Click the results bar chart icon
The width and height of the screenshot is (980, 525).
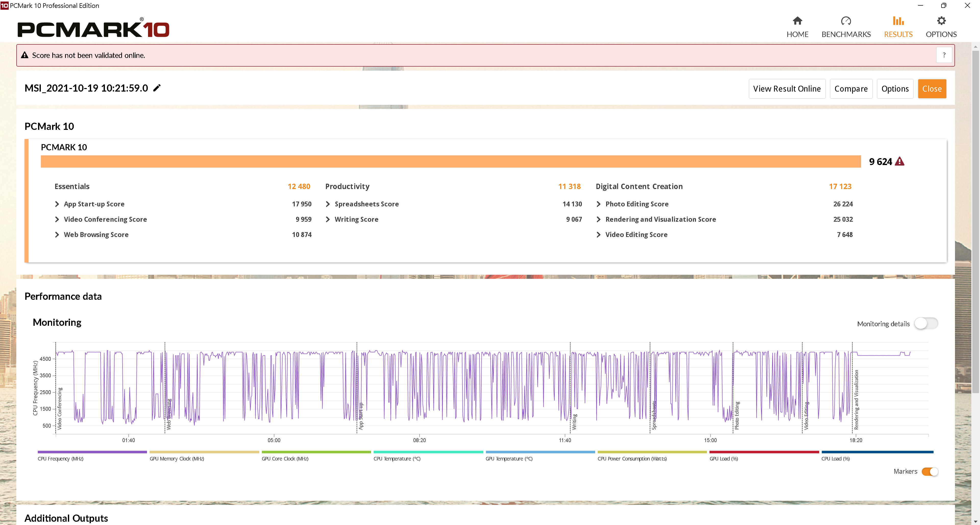pyautogui.click(x=898, y=20)
